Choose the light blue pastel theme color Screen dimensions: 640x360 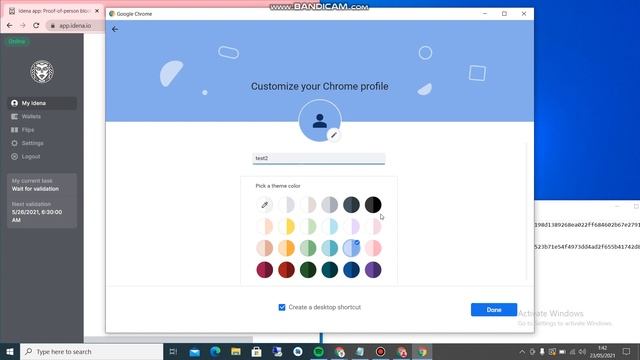[330, 226]
